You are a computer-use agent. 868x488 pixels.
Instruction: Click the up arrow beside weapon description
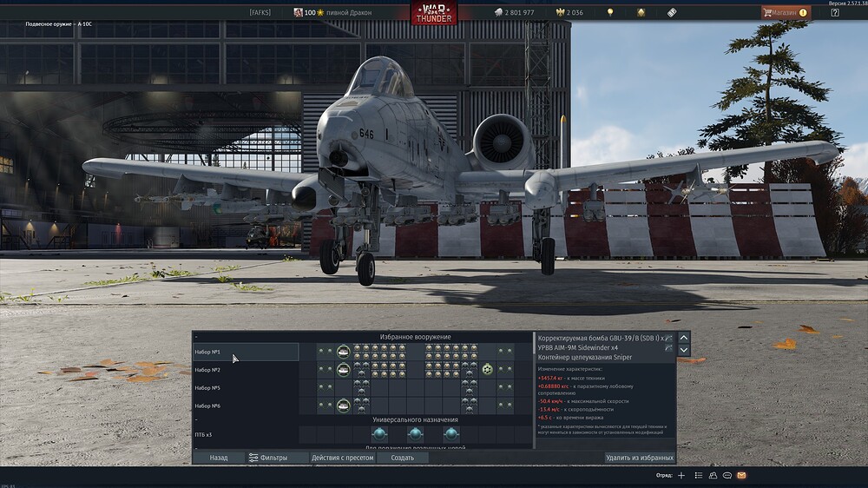pos(684,337)
